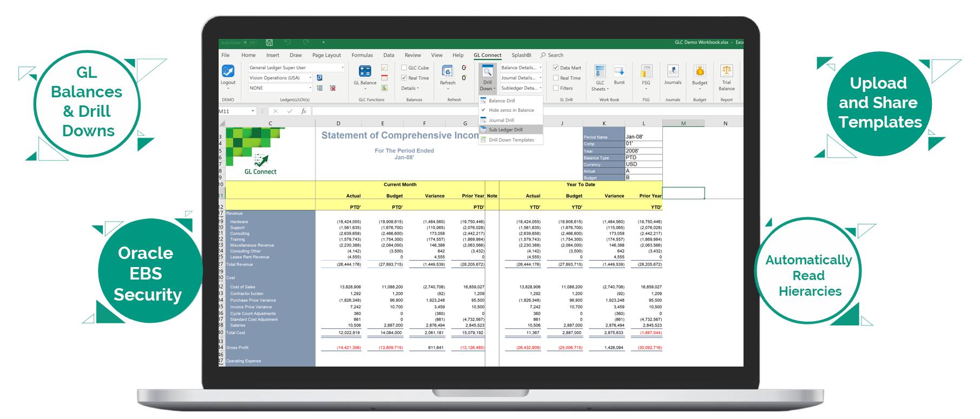Toggle the AutoSave switch
980x419 pixels.
tap(249, 42)
